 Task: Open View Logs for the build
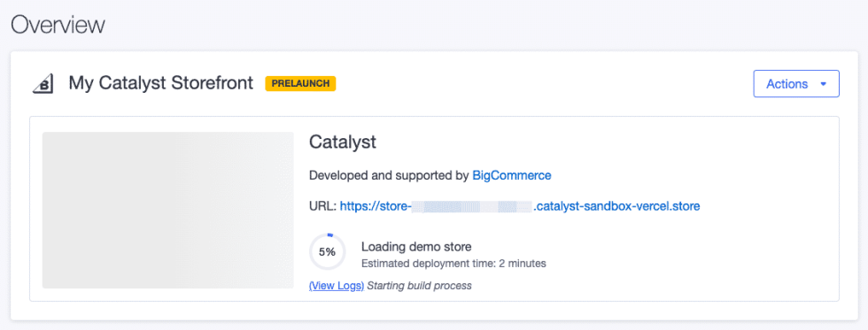tap(336, 286)
